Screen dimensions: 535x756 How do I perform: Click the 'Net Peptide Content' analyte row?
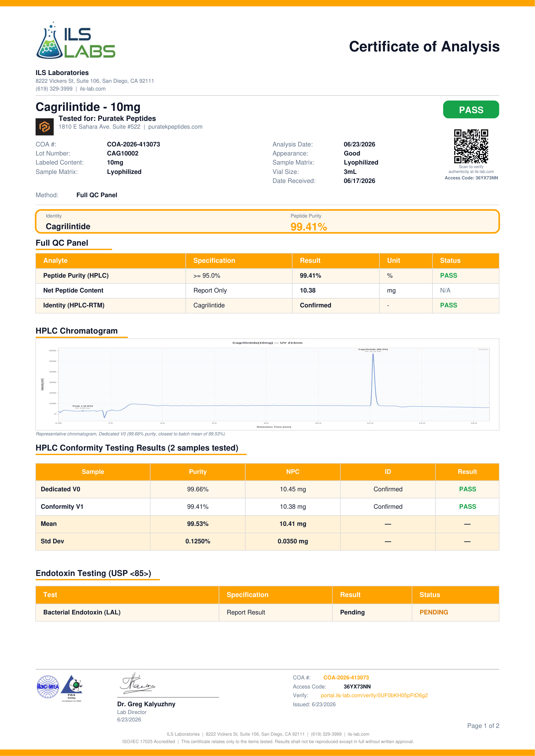pyautogui.click(x=267, y=291)
